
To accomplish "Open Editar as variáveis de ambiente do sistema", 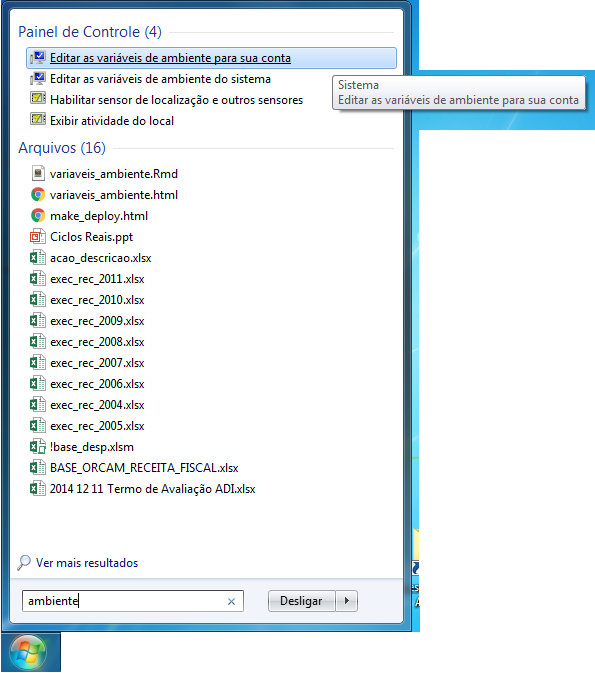I will coord(160,79).
